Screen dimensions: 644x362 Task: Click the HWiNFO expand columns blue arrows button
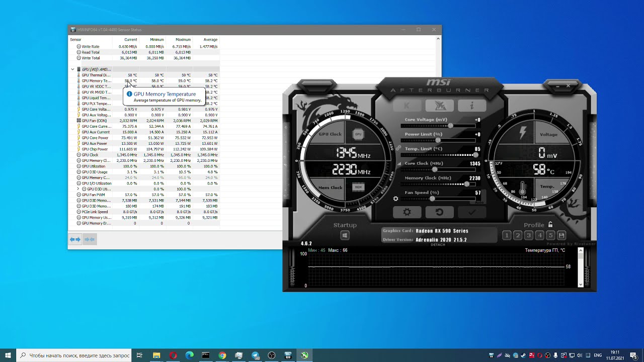point(75,239)
